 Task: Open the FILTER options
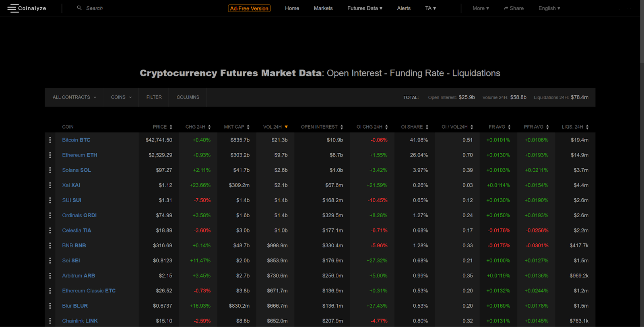[x=154, y=97]
